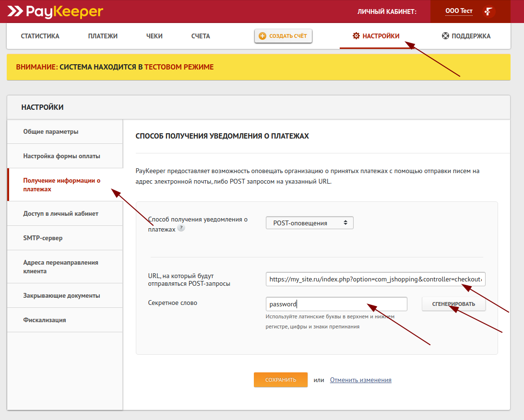Open the Фискализация settings section
Viewport: 524px width, 420px height.
pyautogui.click(x=45, y=320)
